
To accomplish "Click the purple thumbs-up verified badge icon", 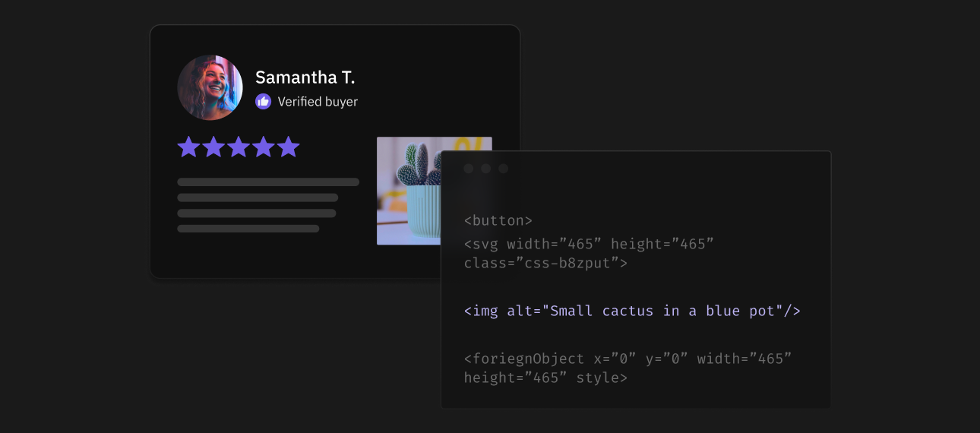I will 263,101.
